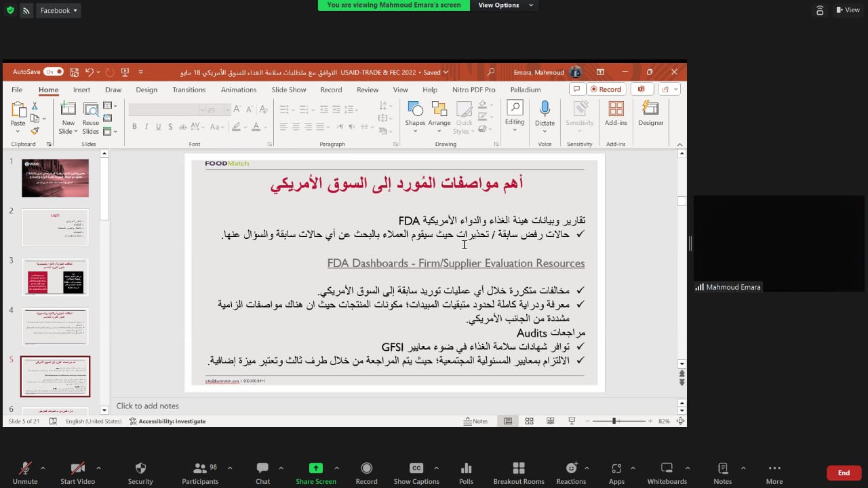Open the Slide Show ribbon tab
This screenshot has width=868, height=488.
(x=289, y=90)
